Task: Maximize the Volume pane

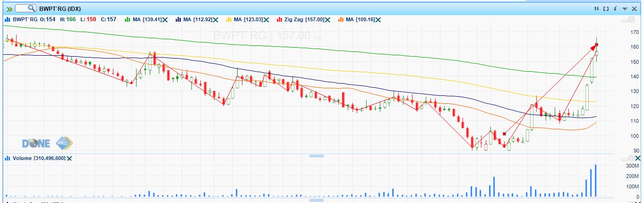Action: point(631,158)
